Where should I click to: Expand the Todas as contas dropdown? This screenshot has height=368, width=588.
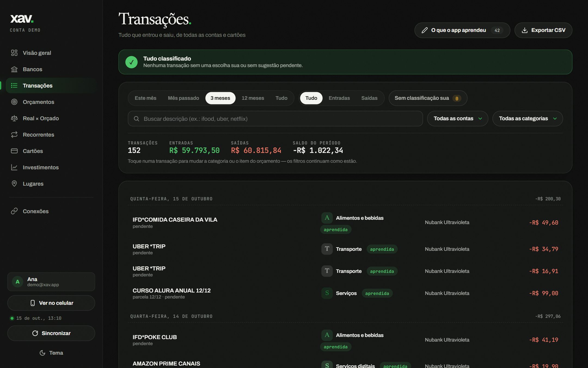tap(458, 119)
